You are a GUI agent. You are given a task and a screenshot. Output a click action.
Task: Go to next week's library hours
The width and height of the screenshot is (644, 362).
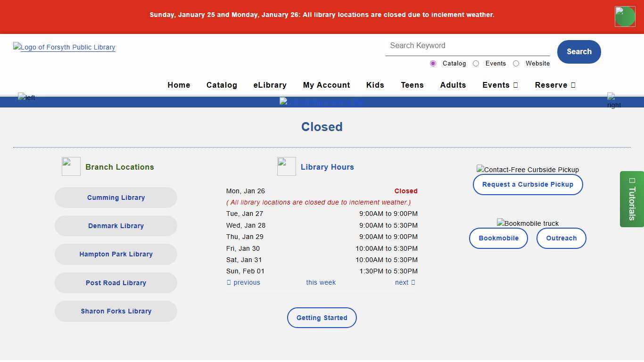click(405, 282)
